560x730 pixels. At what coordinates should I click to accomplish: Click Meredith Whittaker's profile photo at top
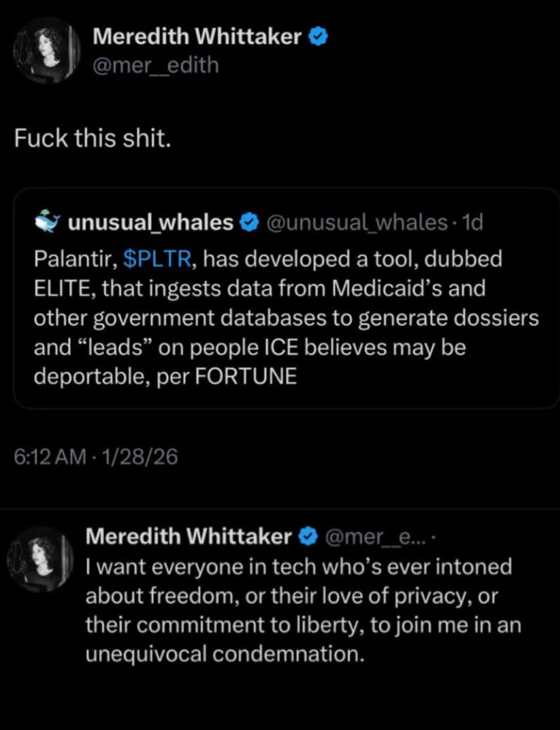coord(47,50)
